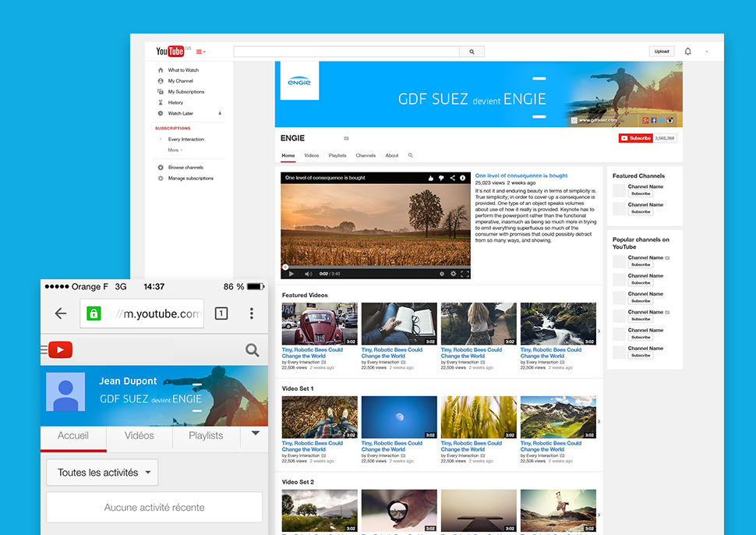Click the Google+ icon on the channel banner
The width and height of the screenshot is (756, 535).
click(645, 120)
